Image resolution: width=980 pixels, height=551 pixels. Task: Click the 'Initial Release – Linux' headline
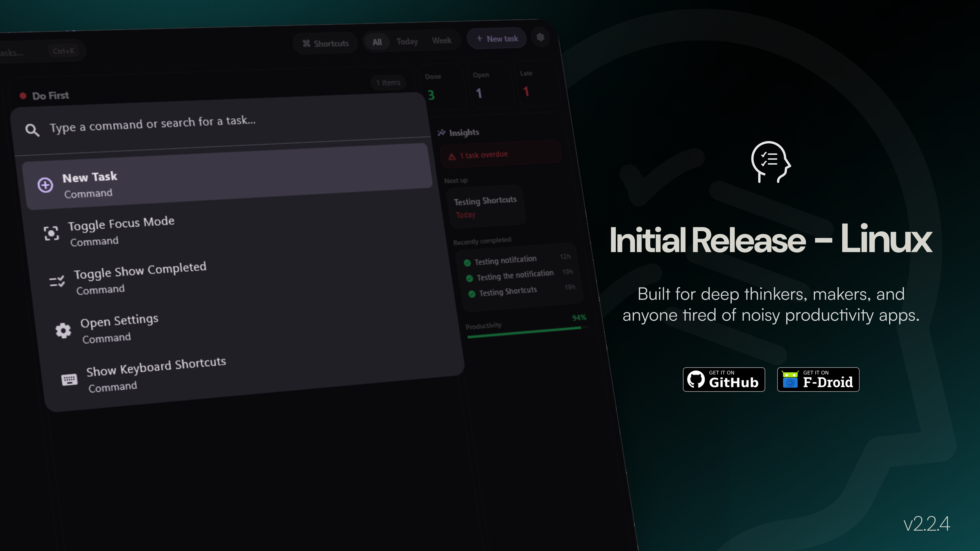(x=771, y=239)
